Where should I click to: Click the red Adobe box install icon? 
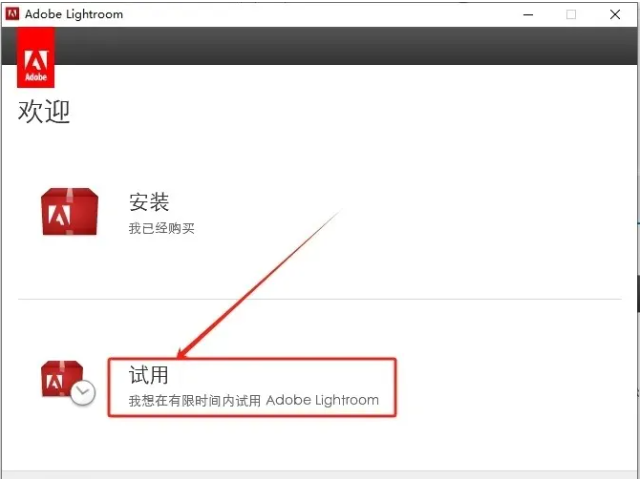[69, 212]
